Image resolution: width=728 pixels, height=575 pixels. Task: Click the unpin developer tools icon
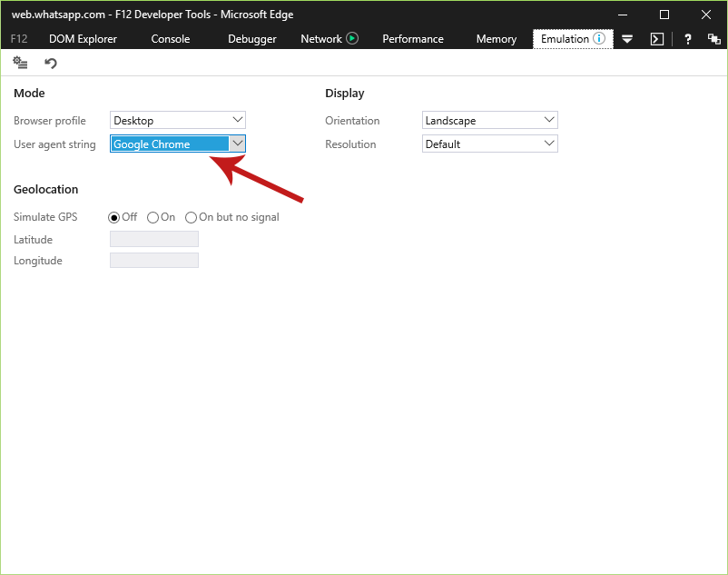(713, 39)
